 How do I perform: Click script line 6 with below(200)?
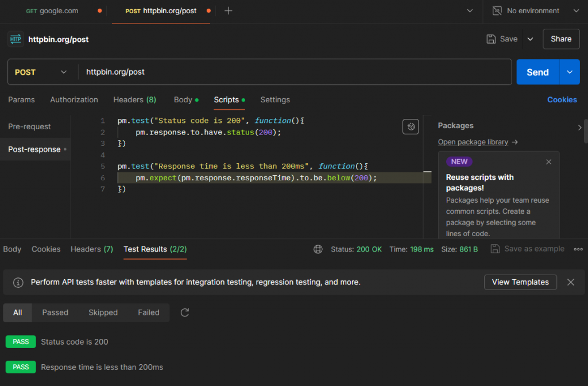pos(256,178)
